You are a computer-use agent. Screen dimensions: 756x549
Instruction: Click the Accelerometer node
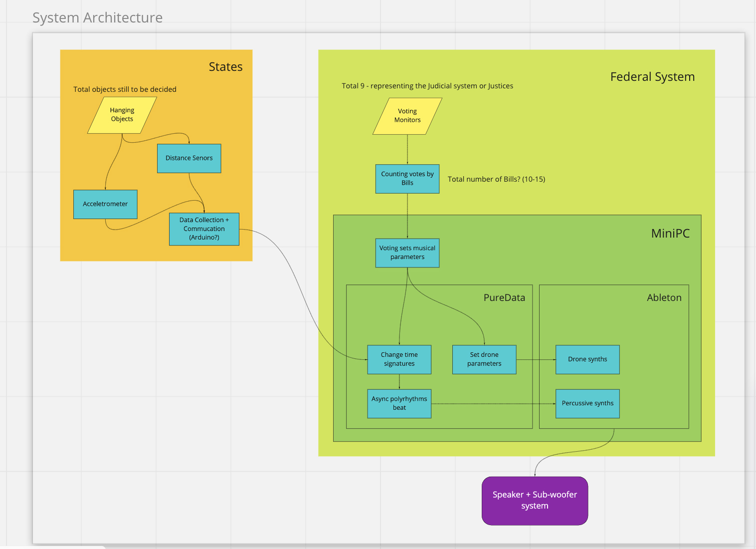pyautogui.click(x=105, y=204)
